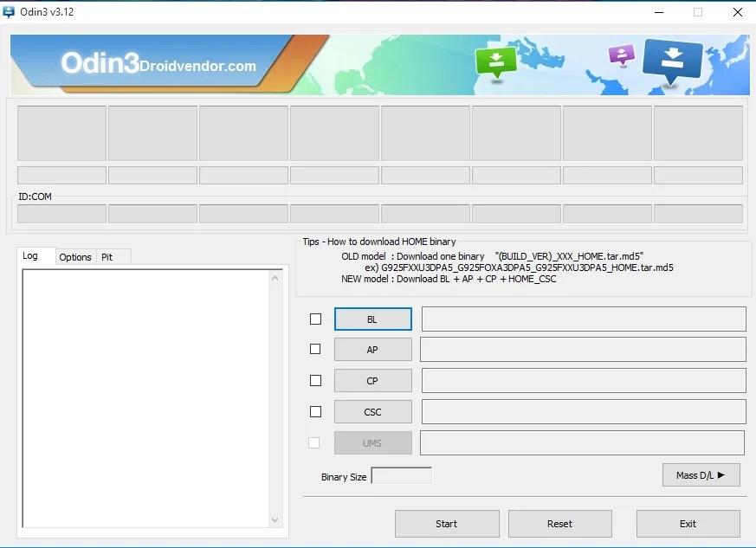Viewport: 756px width, 548px height.
Task: Click the Odin3 app icon in title bar
Action: coord(9,12)
